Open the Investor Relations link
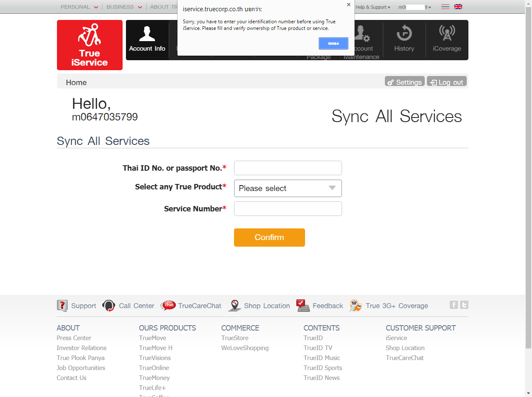Screen dimensions: 532x397 point(81,348)
